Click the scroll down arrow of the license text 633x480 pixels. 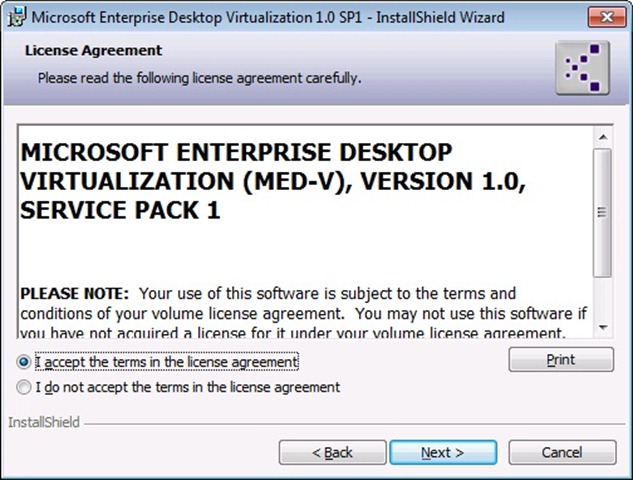click(x=602, y=326)
